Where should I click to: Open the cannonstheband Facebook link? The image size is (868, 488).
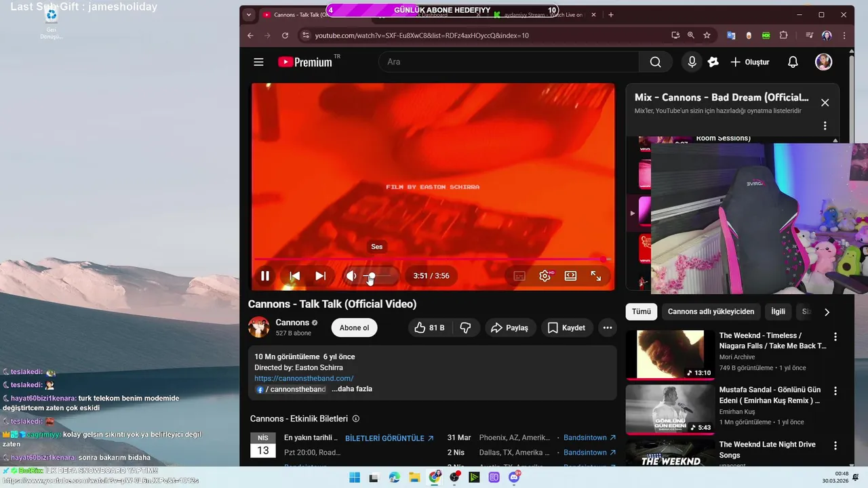290,390
